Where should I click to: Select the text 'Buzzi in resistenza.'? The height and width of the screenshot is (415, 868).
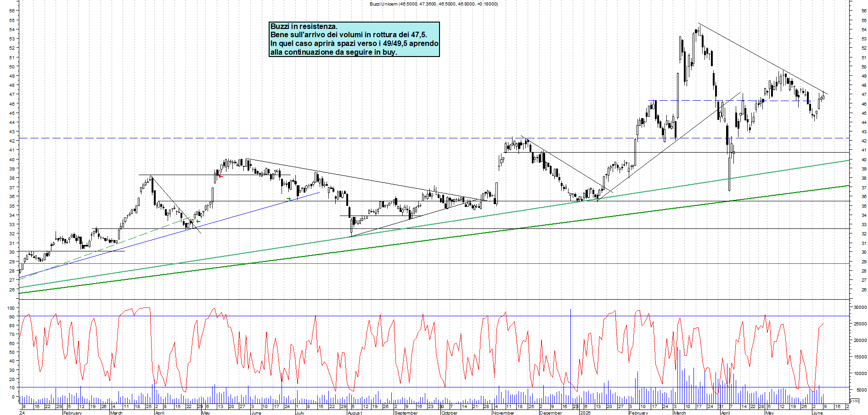pyautogui.click(x=304, y=27)
